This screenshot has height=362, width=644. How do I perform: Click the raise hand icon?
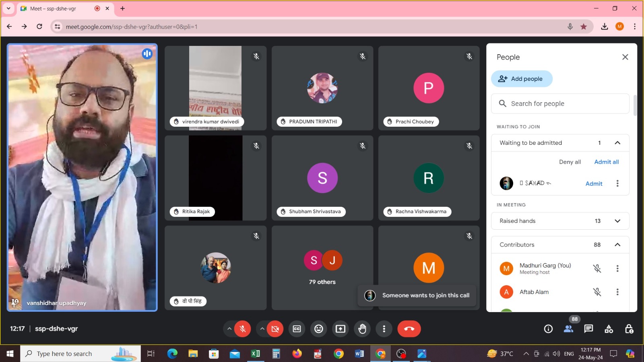(362, 329)
